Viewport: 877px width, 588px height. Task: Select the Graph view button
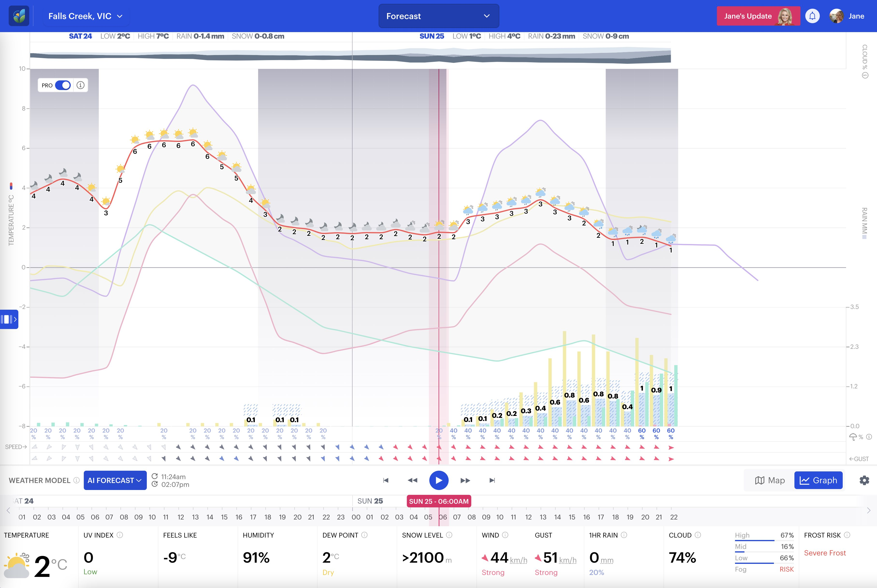(x=818, y=480)
